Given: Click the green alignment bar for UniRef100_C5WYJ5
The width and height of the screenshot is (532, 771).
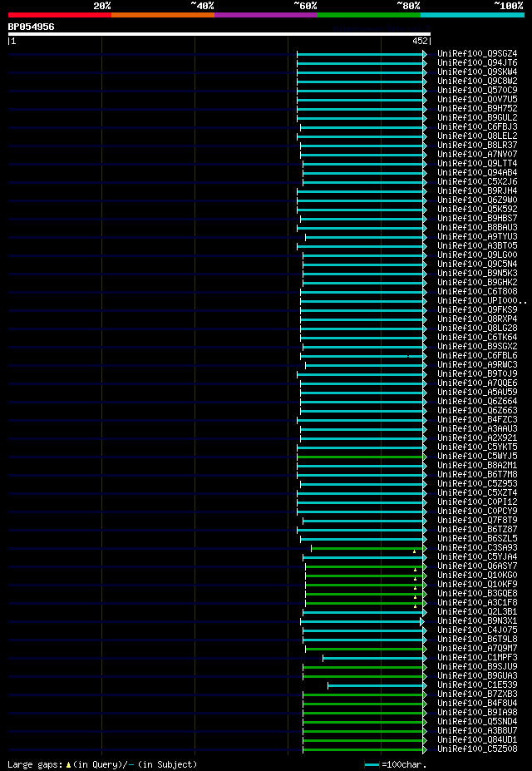Looking at the screenshot, I should [360, 457].
